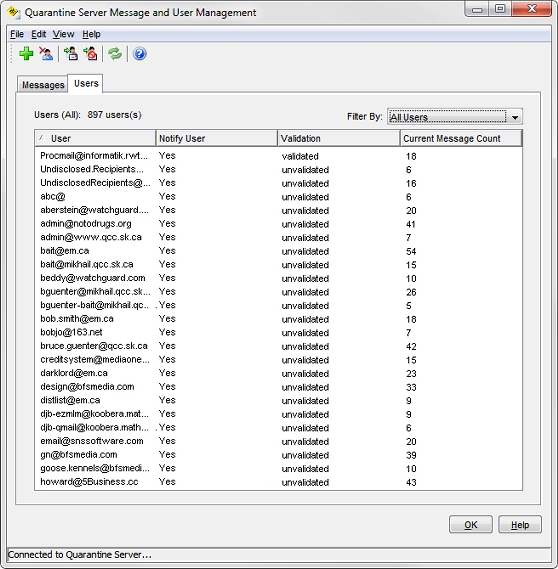Select user design@bfsmedia.com

click(x=279, y=387)
